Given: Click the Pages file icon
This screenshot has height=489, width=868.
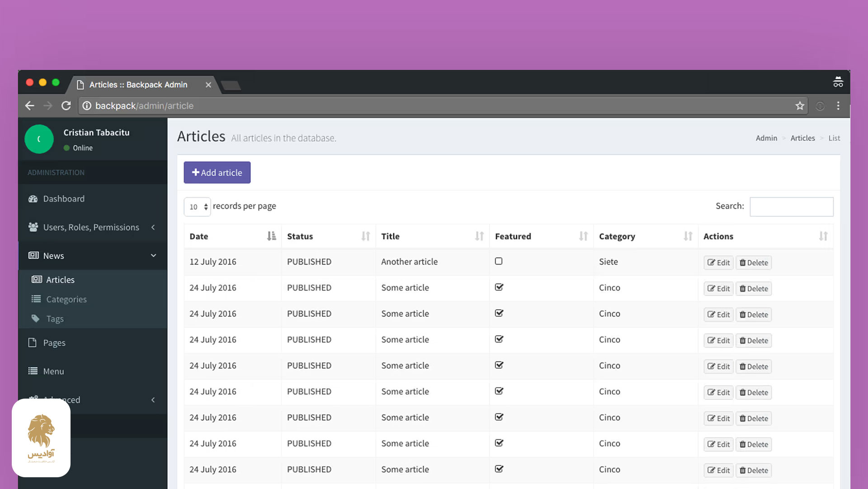Looking at the screenshot, I should coord(32,343).
